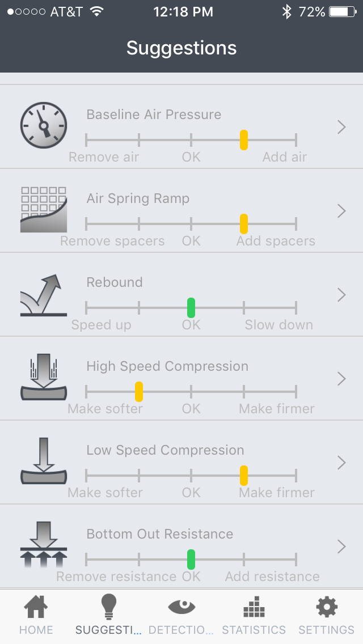
Task: Tap the Low Speed Compression icon
Action: pos(44,461)
